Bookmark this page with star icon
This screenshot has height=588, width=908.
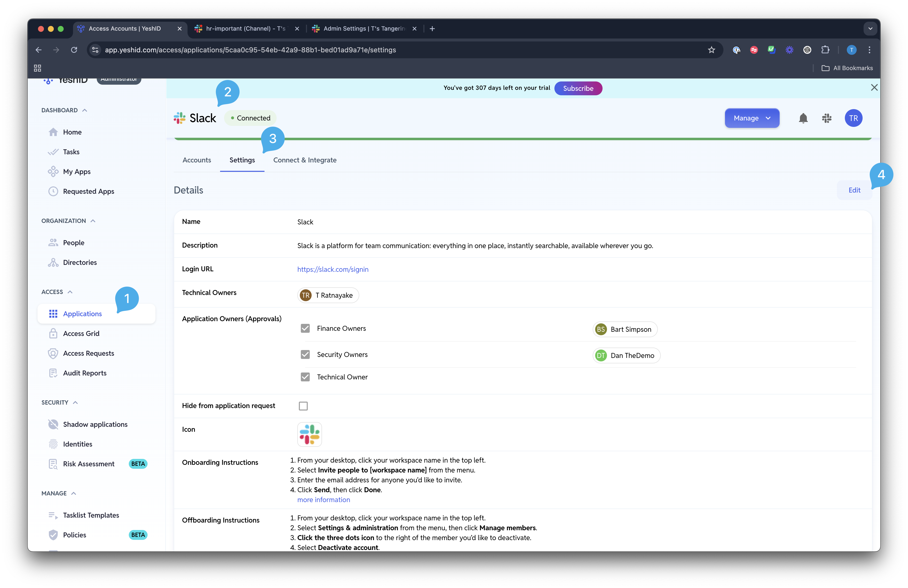(x=712, y=50)
